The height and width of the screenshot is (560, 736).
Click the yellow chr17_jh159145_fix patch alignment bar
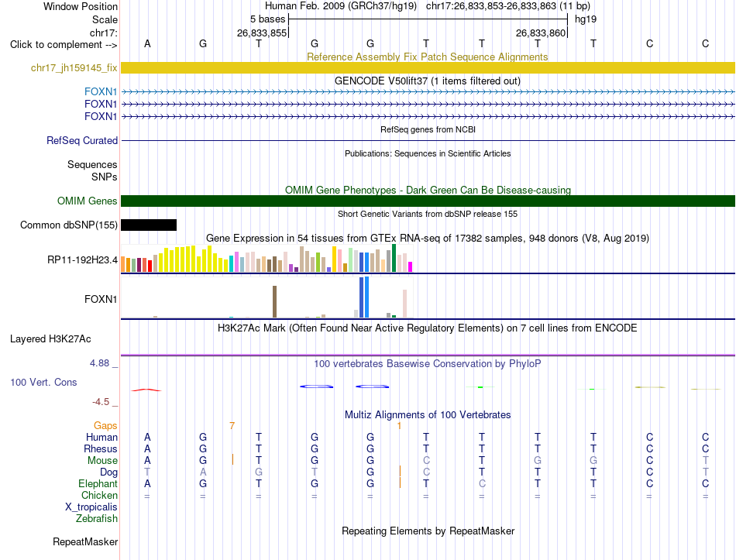(428, 67)
